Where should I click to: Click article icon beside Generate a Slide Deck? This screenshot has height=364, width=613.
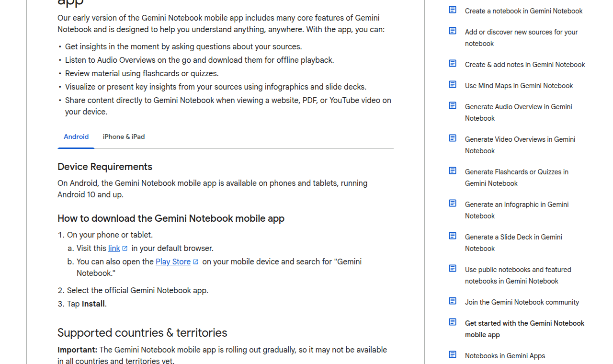pyautogui.click(x=453, y=236)
